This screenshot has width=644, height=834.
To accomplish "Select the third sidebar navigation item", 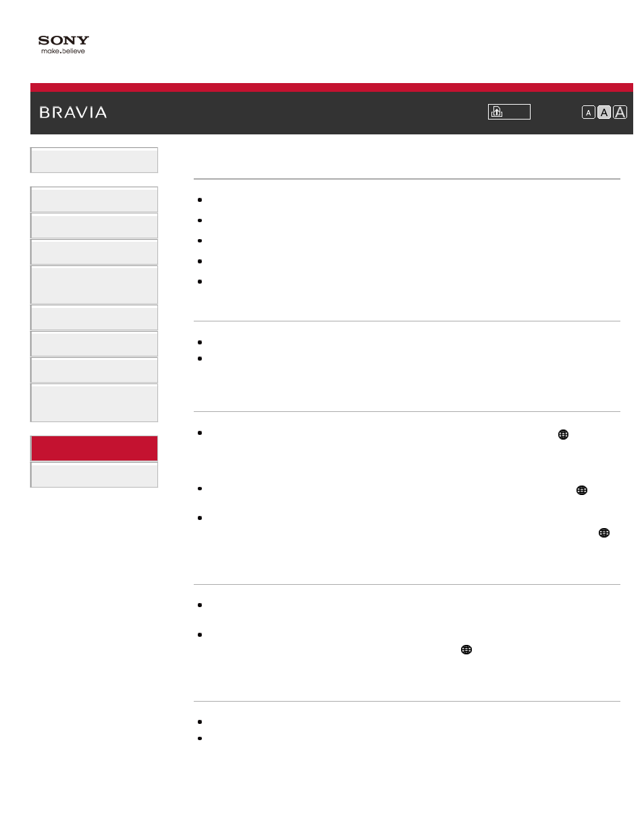I will pyautogui.click(x=94, y=226).
